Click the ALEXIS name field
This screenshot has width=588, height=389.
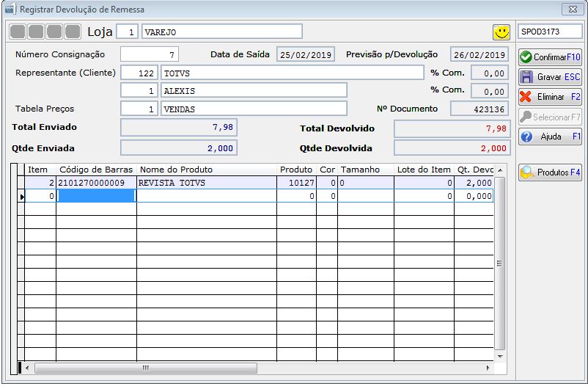(x=254, y=90)
